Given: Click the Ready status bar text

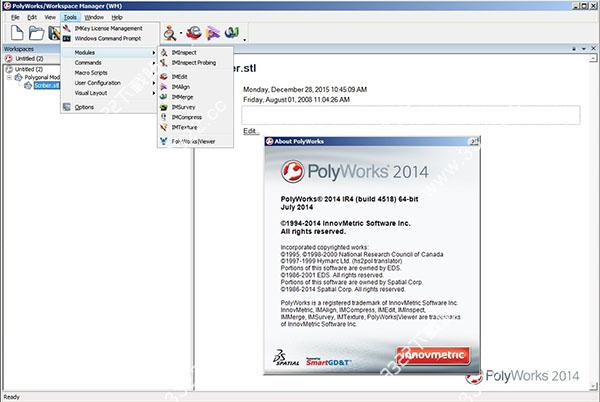Looking at the screenshot, I should point(11,397).
